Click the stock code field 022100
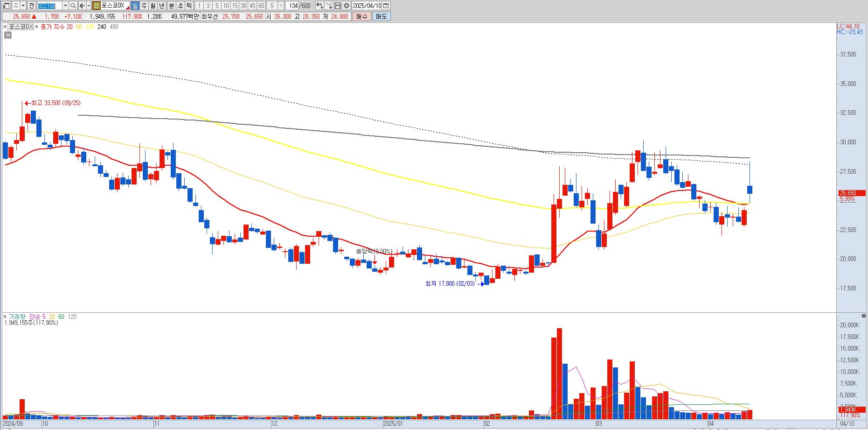 pos(49,6)
